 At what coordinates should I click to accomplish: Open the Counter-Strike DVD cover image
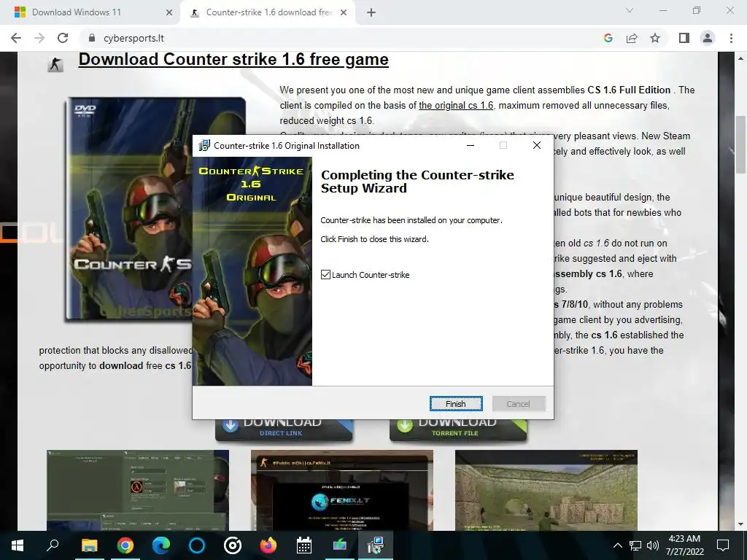point(128,209)
